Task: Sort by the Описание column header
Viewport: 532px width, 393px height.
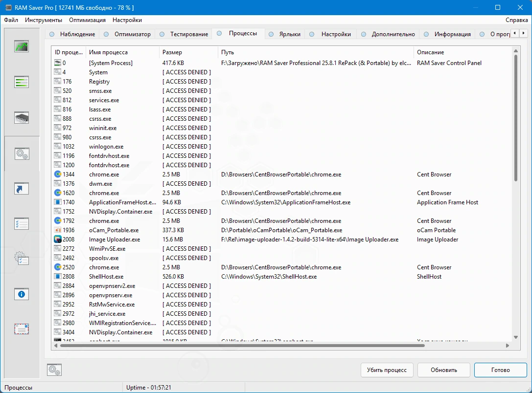Action: pos(463,52)
